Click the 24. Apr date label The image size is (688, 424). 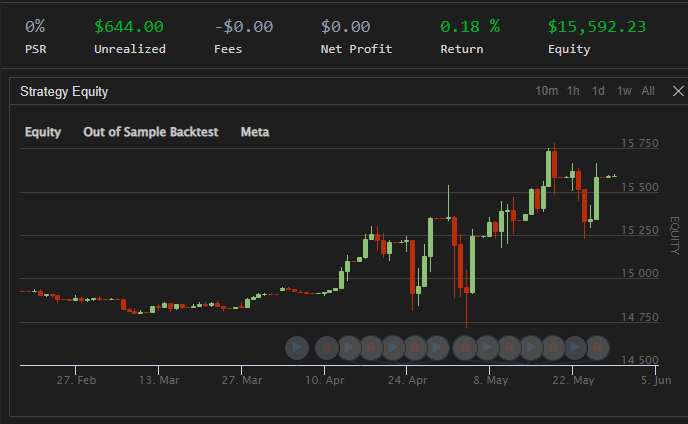[x=407, y=380]
